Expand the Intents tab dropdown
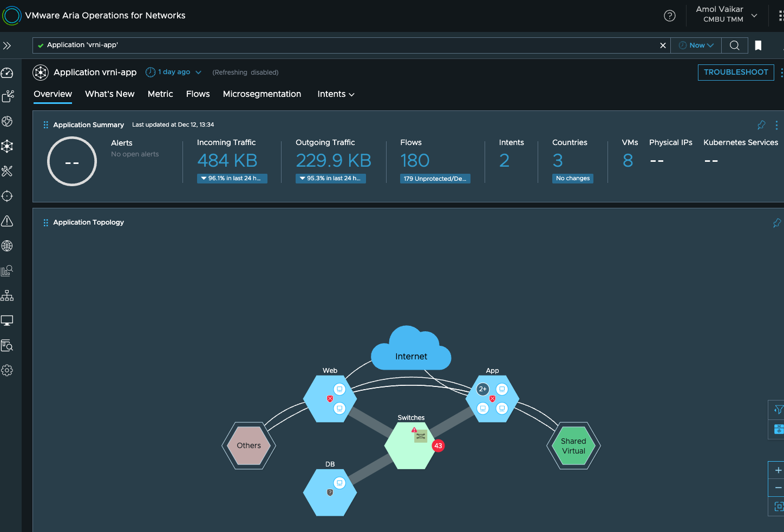 tap(336, 94)
